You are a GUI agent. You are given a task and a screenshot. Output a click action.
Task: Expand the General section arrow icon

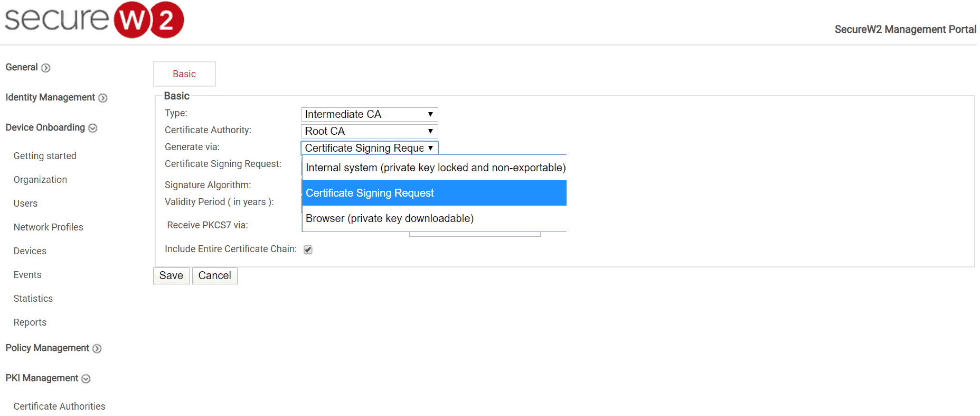pyautogui.click(x=46, y=68)
